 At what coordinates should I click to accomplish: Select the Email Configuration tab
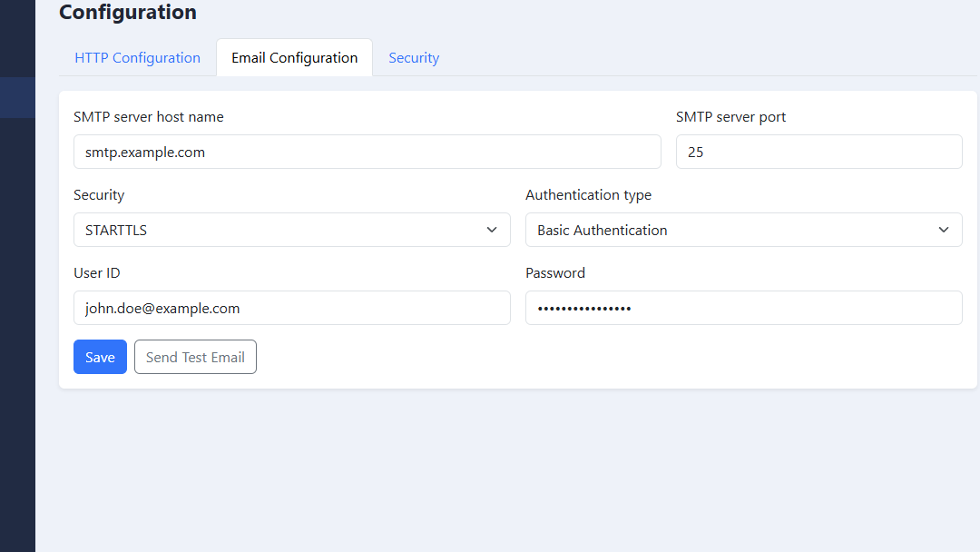pos(294,57)
